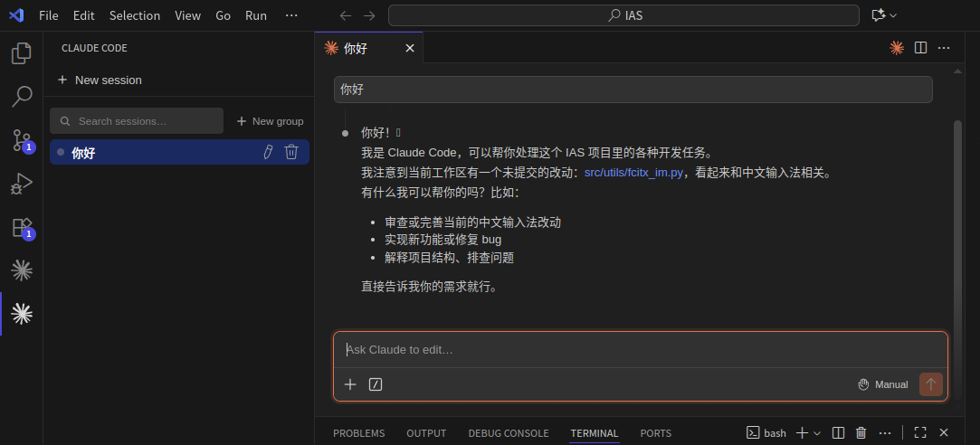Select the 你好 editor tab
980x445 pixels.
tap(369, 48)
